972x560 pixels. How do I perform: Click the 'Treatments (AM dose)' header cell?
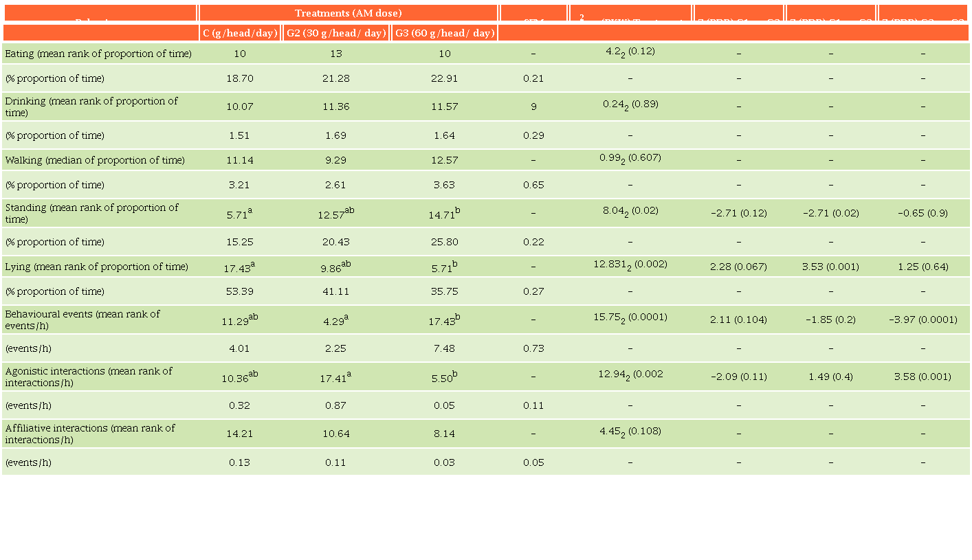(x=348, y=13)
